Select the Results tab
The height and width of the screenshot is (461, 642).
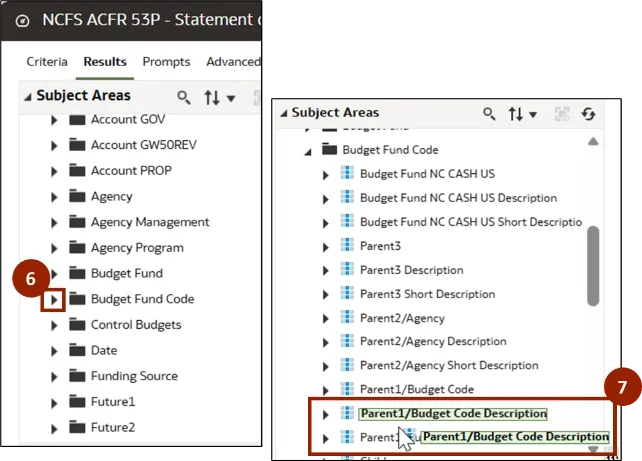point(105,62)
